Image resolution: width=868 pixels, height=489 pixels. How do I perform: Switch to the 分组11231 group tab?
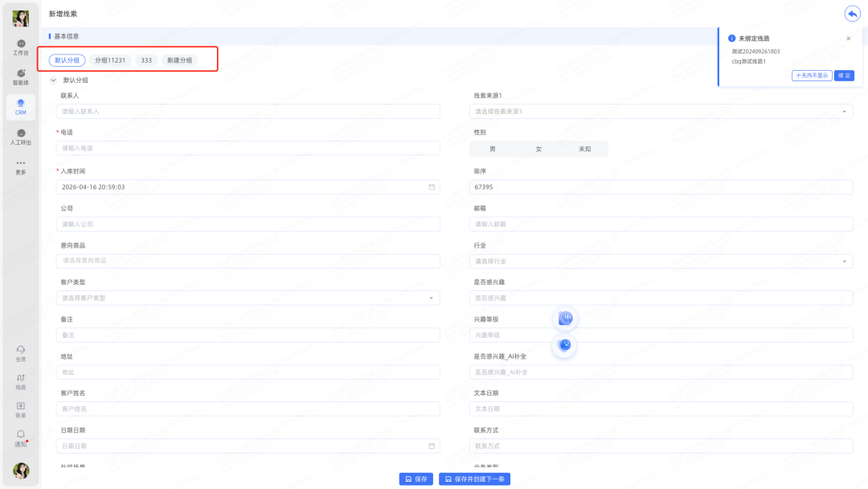click(110, 60)
